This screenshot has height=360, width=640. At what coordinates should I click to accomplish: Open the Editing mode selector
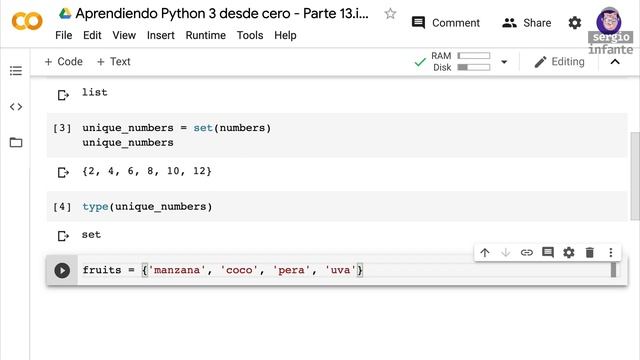[559, 62]
